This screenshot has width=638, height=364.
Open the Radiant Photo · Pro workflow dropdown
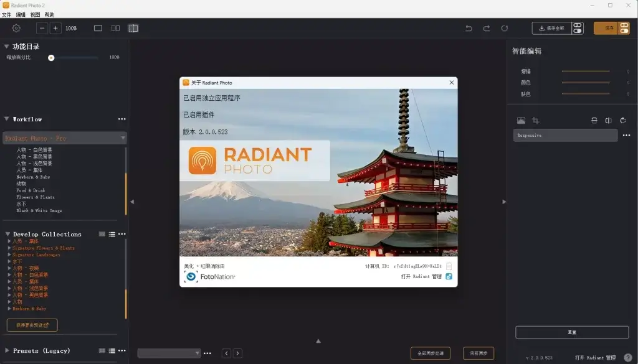tap(64, 138)
